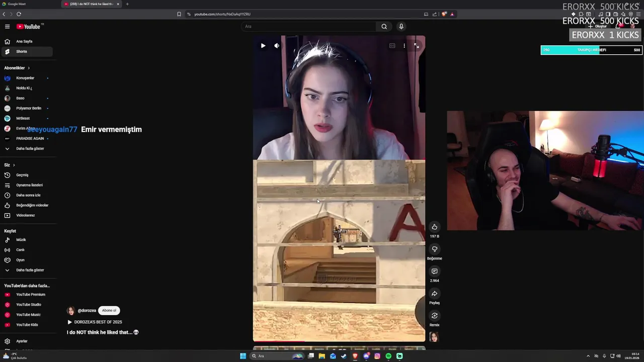644x362 pixels.
Task: Open YouTube Premium
Action: click(x=26, y=295)
